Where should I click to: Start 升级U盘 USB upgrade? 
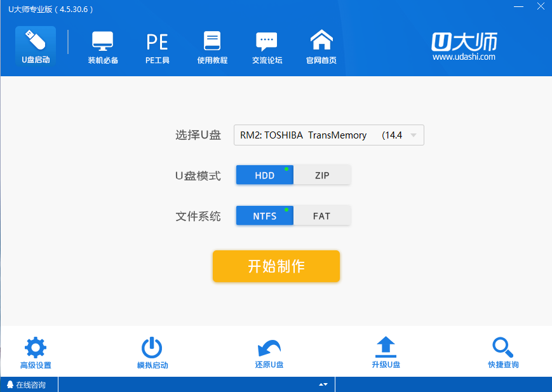pyautogui.click(x=386, y=351)
